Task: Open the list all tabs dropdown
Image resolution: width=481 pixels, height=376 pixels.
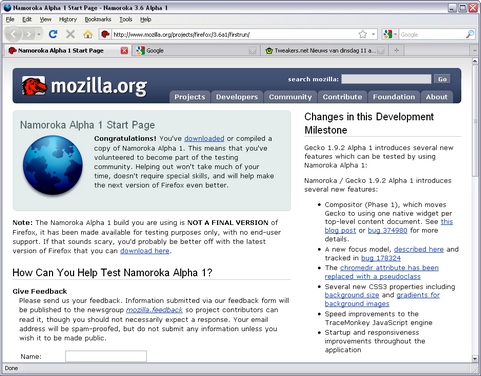Action: click(474, 51)
